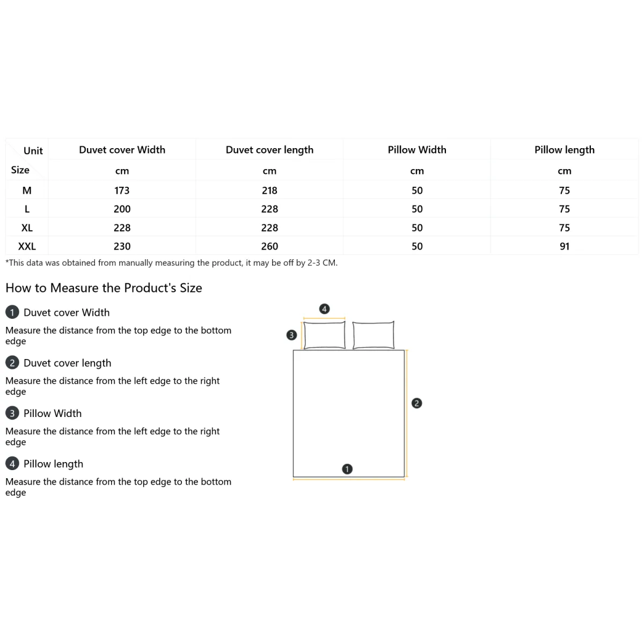The height and width of the screenshot is (644, 644).
Task: Click the Duvet cover Width column header
Action: (122, 150)
